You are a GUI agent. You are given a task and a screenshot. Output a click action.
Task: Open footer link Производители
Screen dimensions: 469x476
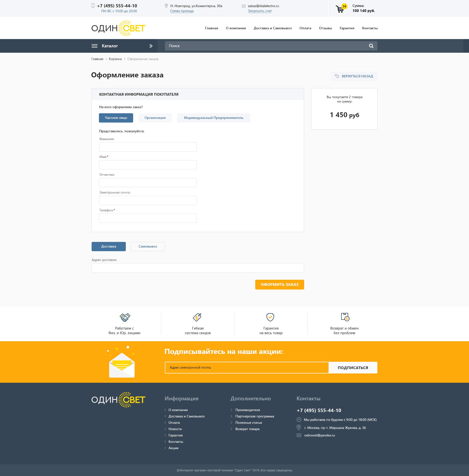[x=247, y=410]
